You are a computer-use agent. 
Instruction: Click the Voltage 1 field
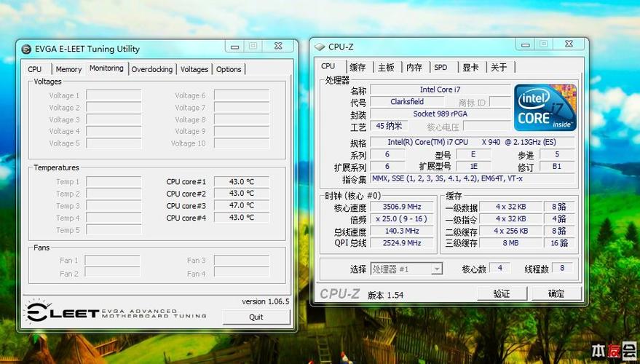click(x=114, y=95)
